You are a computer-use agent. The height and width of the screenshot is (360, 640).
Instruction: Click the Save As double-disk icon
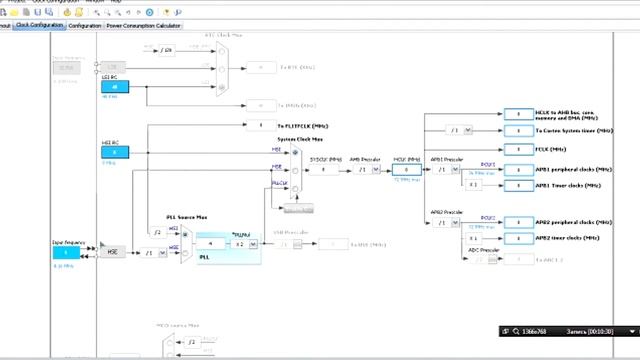pyautogui.click(x=49, y=12)
